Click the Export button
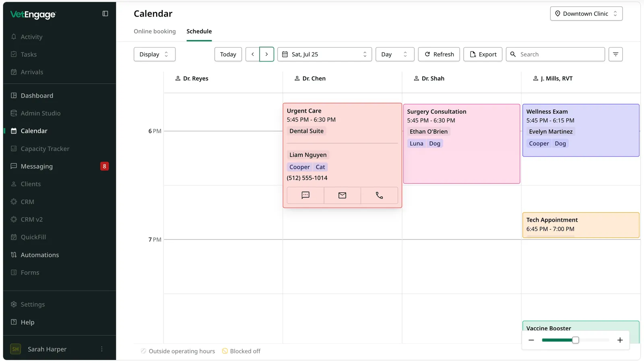The height and width of the screenshot is (363, 644). pos(483,54)
